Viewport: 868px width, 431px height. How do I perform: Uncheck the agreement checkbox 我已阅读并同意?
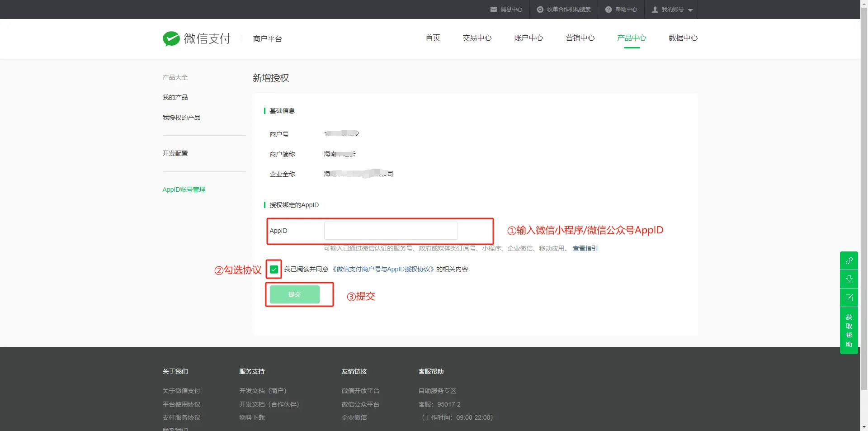point(274,270)
